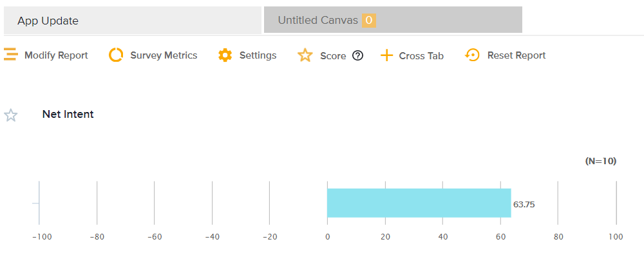
Task: Click the Survey Metrics donut icon
Action: [x=116, y=55]
